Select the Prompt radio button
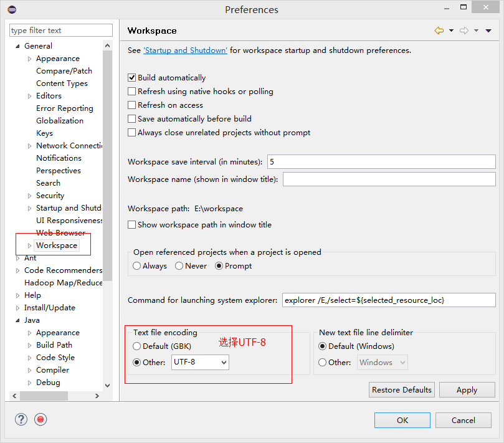This screenshot has height=443, width=504. point(219,266)
